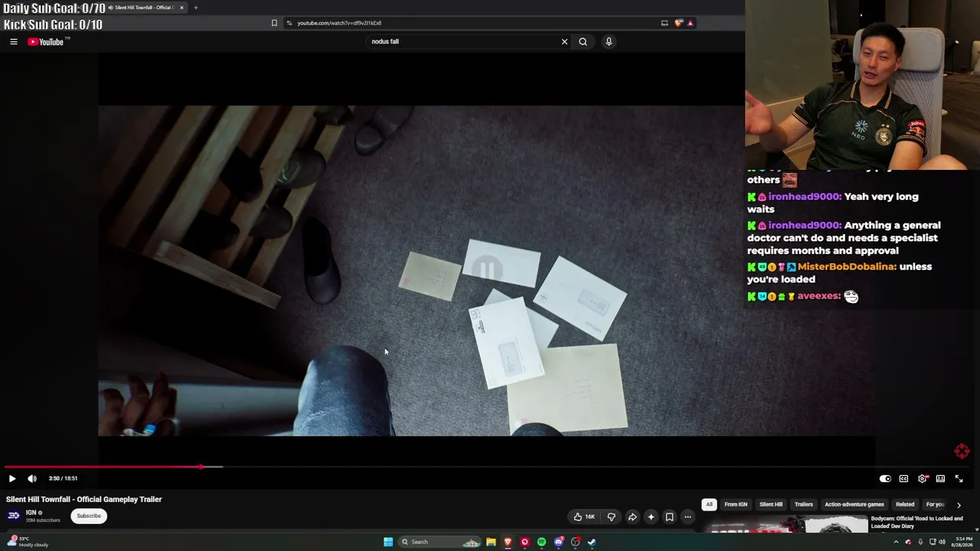Start voice search with the microphone
This screenshot has width=980, height=551.
(x=609, y=41)
